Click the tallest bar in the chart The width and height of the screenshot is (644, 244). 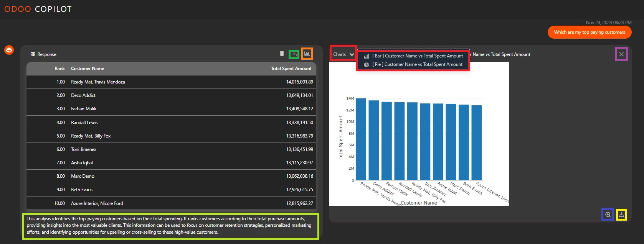point(361,139)
